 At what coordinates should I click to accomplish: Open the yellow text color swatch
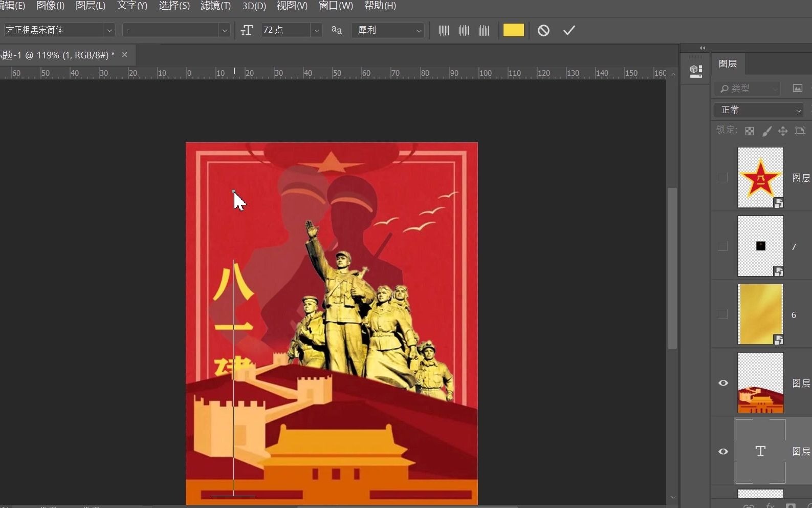pyautogui.click(x=513, y=30)
